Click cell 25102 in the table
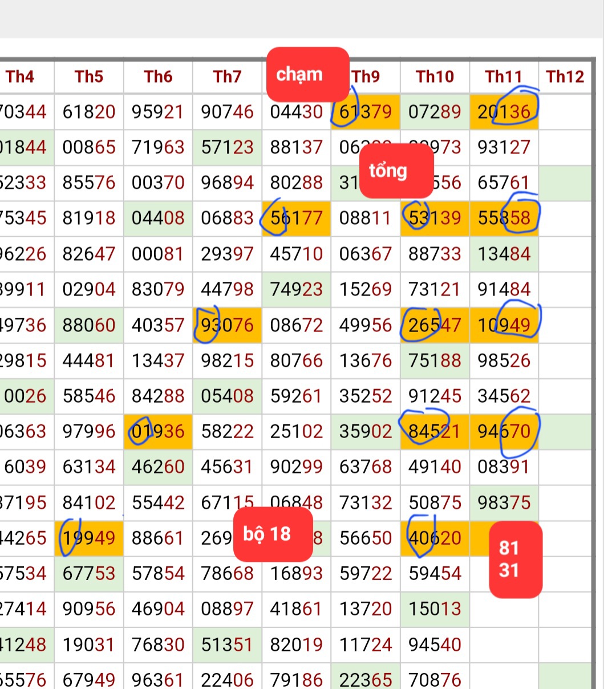 tap(297, 431)
